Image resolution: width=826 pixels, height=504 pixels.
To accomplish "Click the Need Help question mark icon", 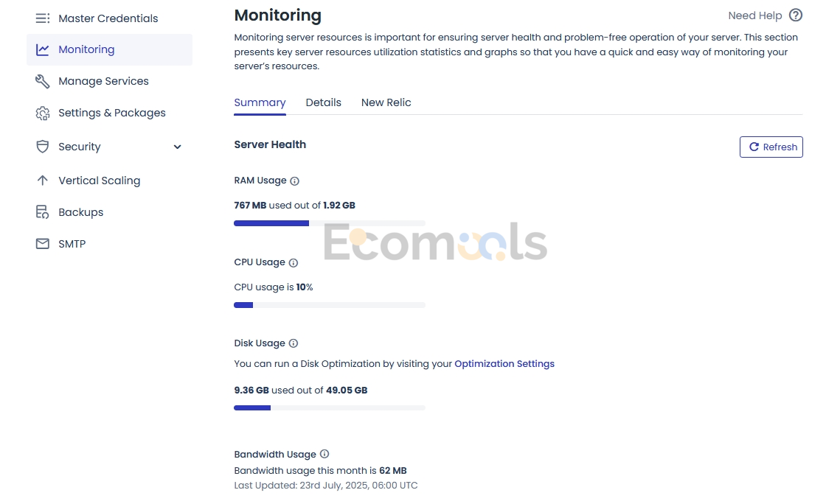I will pyautogui.click(x=796, y=15).
